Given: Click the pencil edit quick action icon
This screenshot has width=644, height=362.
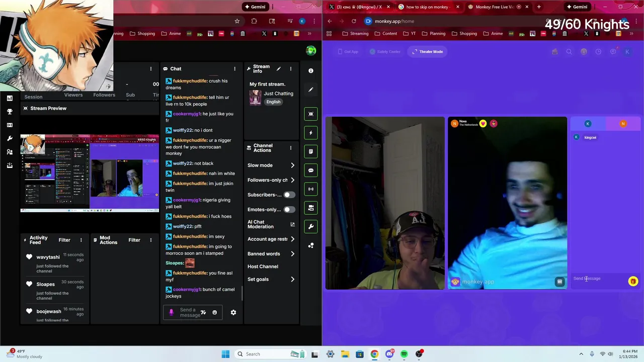Looking at the screenshot, I should [311, 89].
